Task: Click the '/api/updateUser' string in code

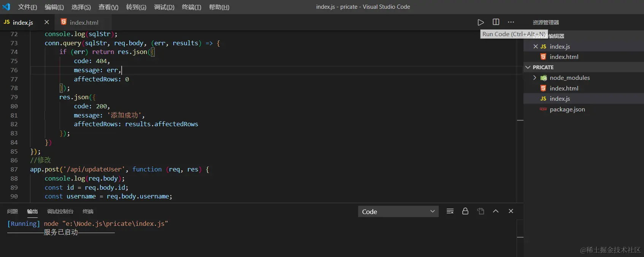Action: pos(94,169)
